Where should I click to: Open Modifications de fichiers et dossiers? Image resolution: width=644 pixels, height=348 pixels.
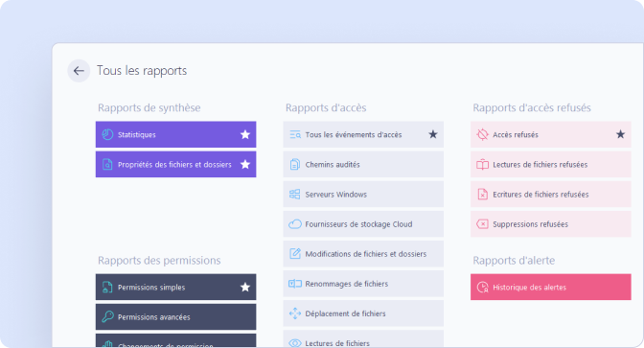363,253
